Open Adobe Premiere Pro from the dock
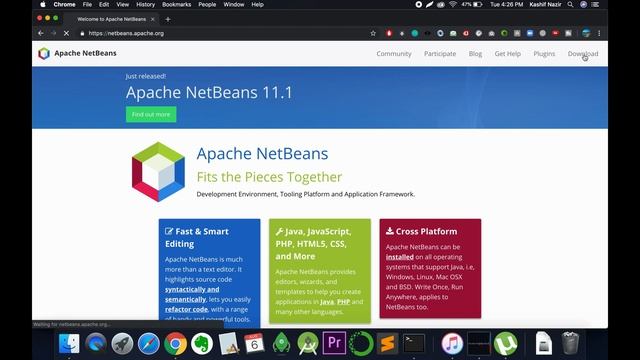The height and width of the screenshot is (360, 640). pos(334,343)
